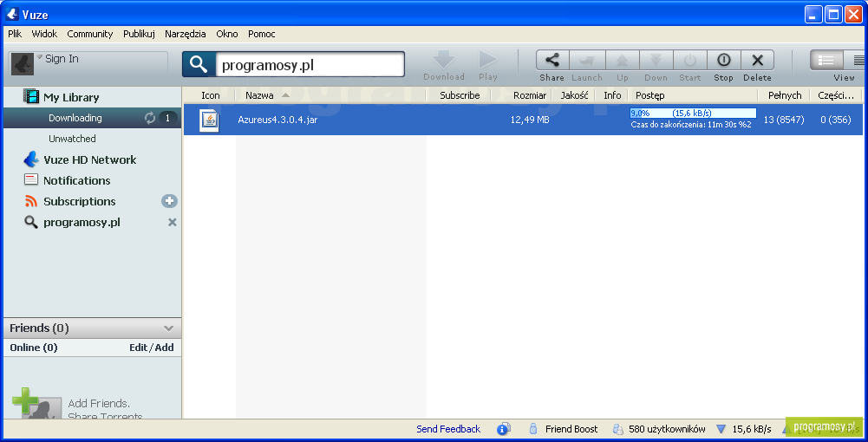Select the Azureus4.3.0.4.jar torrent row

point(523,120)
